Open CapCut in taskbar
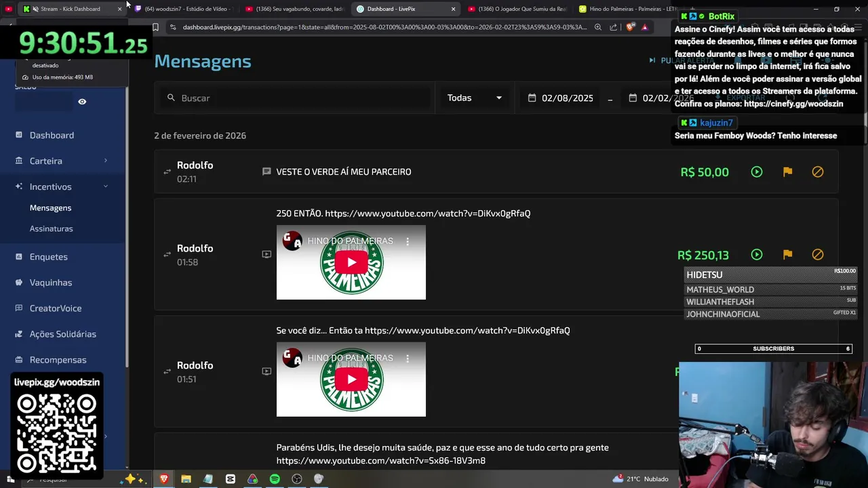The image size is (868, 488). pos(231,479)
